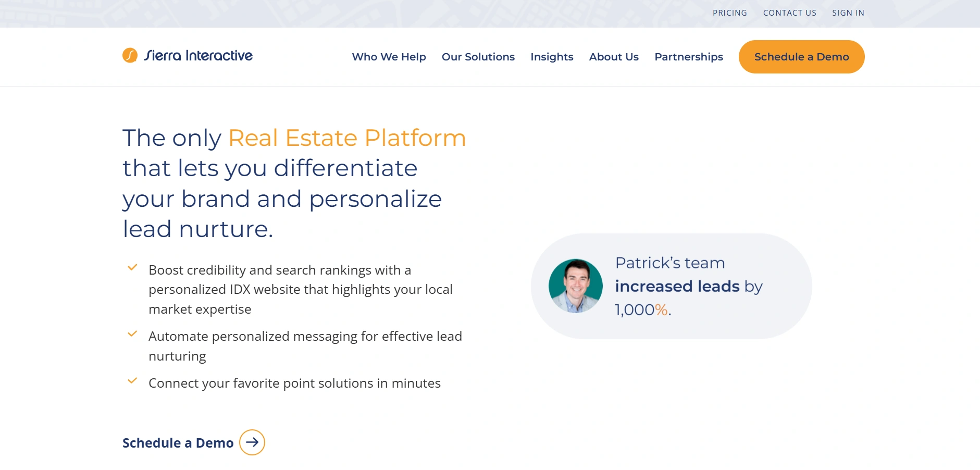Expand the Our Solutions menu

(x=478, y=57)
